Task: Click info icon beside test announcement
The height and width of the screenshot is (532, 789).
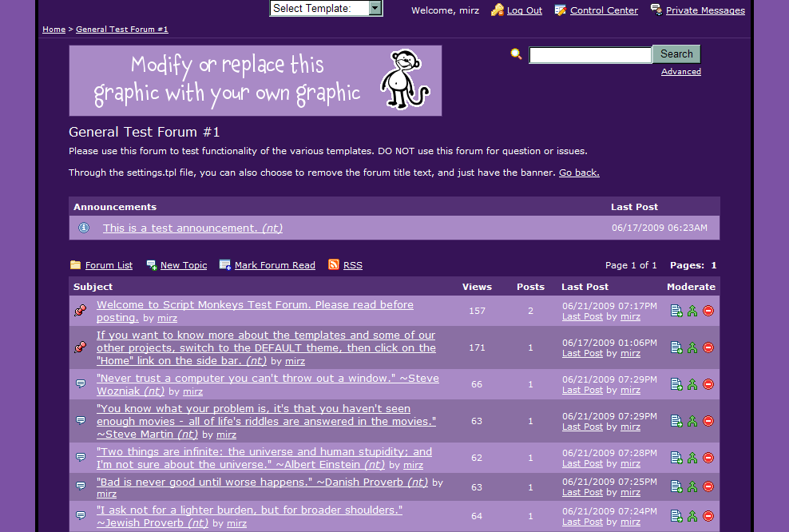Action: (84, 228)
